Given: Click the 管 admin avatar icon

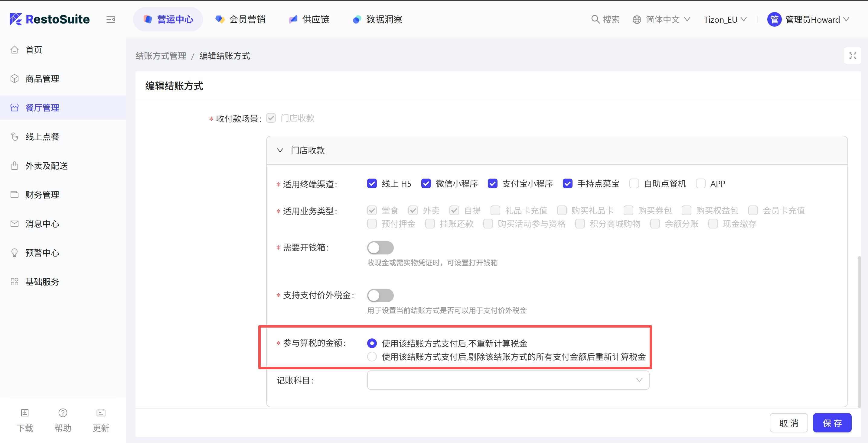Looking at the screenshot, I should (x=774, y=20).
